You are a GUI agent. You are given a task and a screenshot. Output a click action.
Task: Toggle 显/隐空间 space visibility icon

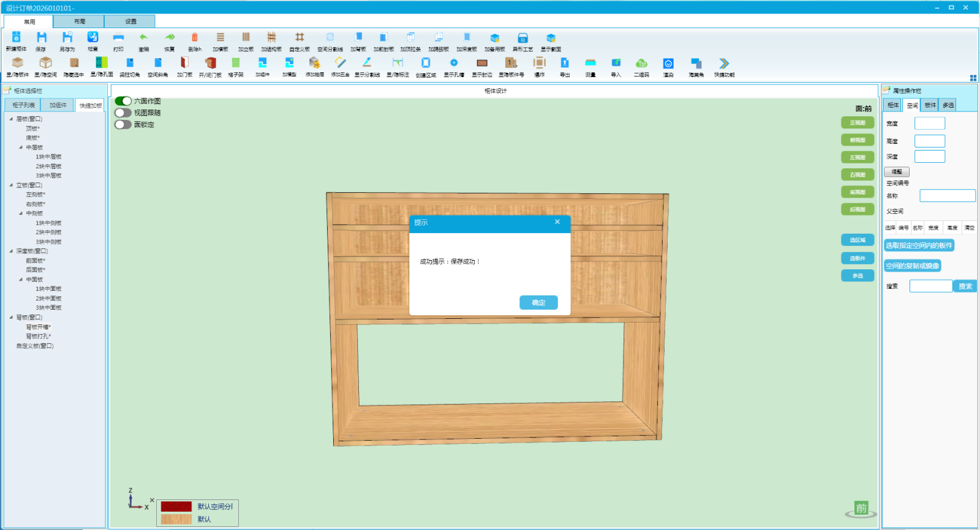45,63
